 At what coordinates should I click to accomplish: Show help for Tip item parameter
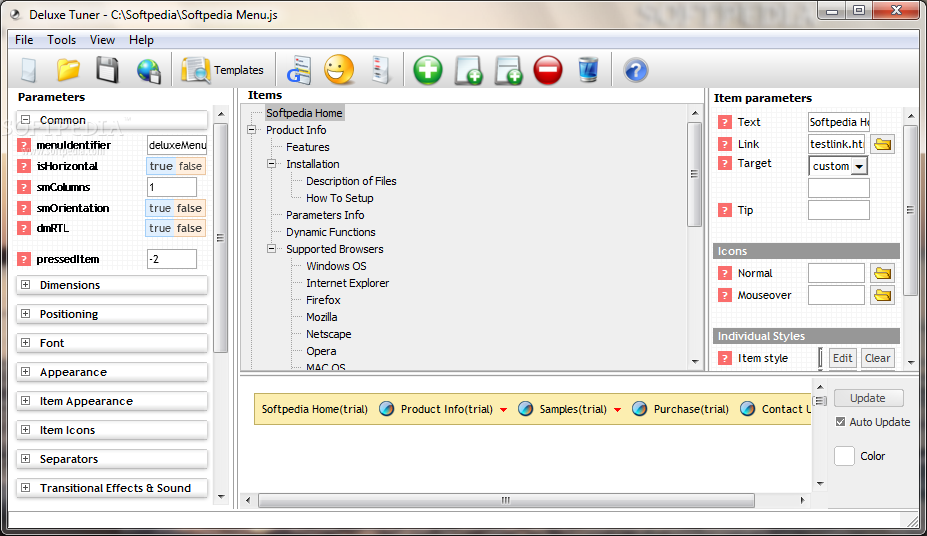pos(725,210)
